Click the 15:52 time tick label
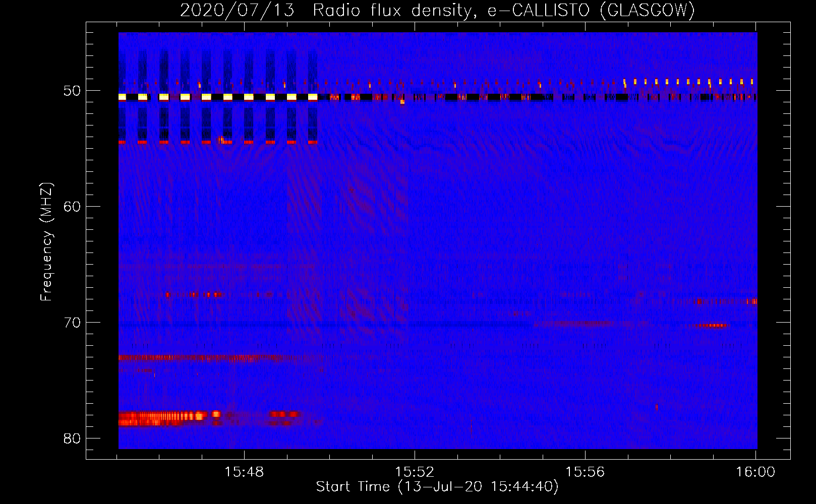This screenshot has width=816, height=504. click(415, 472)
